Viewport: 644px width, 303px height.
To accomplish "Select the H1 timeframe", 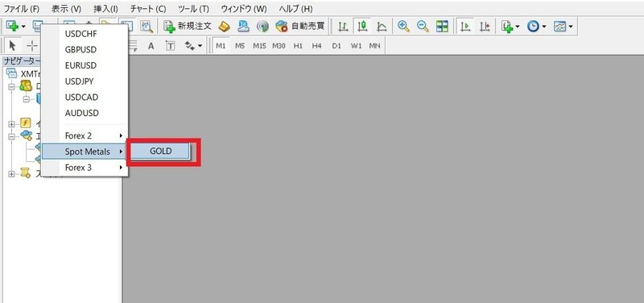I will (298, 46).
